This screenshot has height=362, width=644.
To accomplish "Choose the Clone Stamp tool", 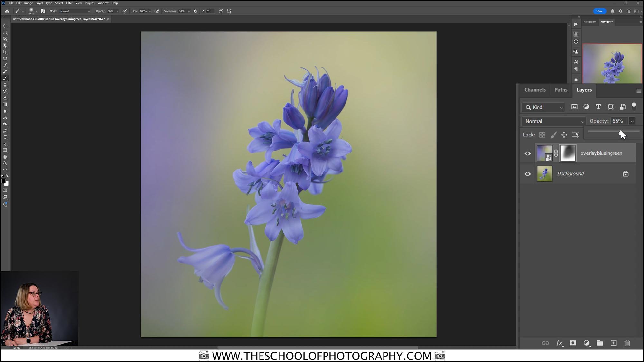I will click(x=5, y=85).
